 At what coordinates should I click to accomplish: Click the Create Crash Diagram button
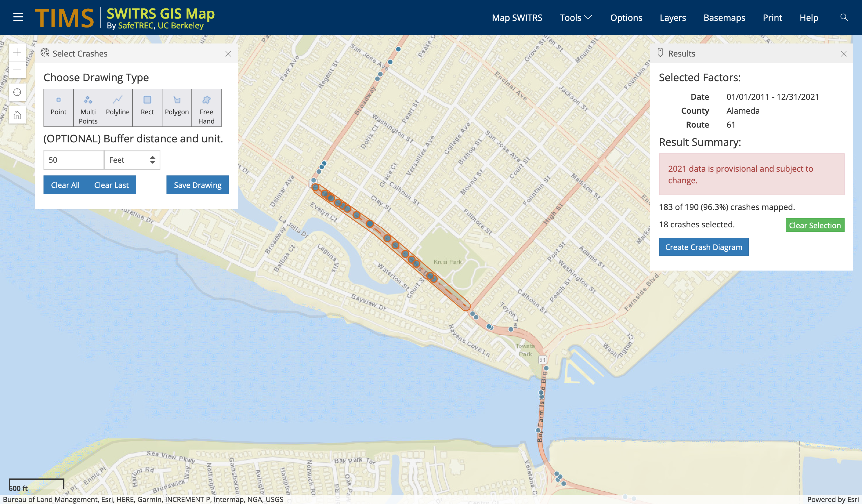703,247
